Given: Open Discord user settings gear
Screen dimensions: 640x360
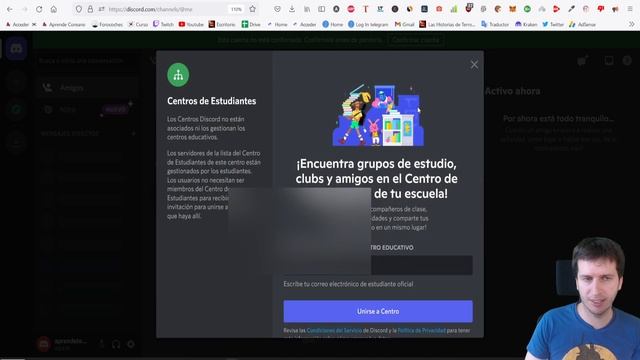Looking at the screenshot, I should point(131,344).
